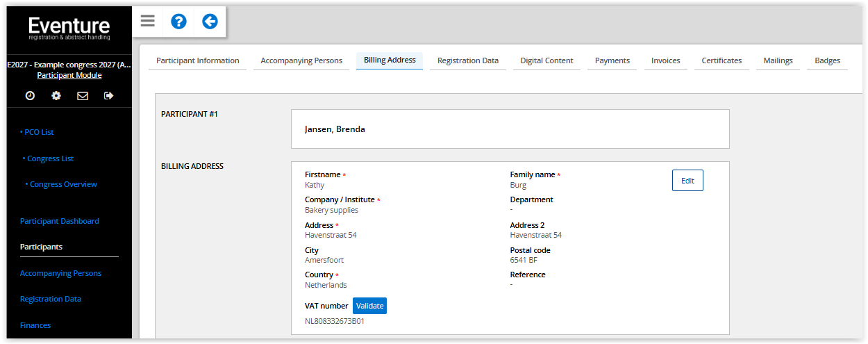This screenshot has width=868, height=344.
Task: Click the Eventure logo
Action: (x=69, y=28)
